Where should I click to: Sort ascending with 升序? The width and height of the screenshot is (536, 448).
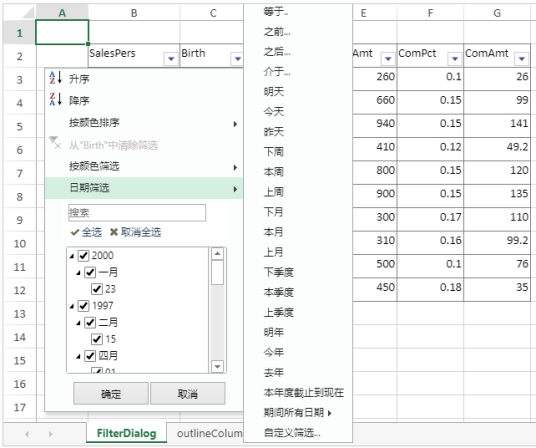(144, 79)
